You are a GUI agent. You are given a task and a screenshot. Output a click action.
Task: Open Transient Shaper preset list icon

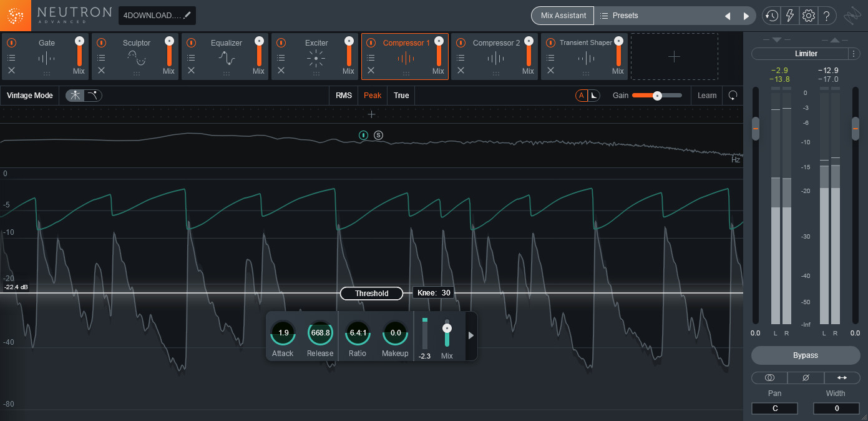coord(550,57)
